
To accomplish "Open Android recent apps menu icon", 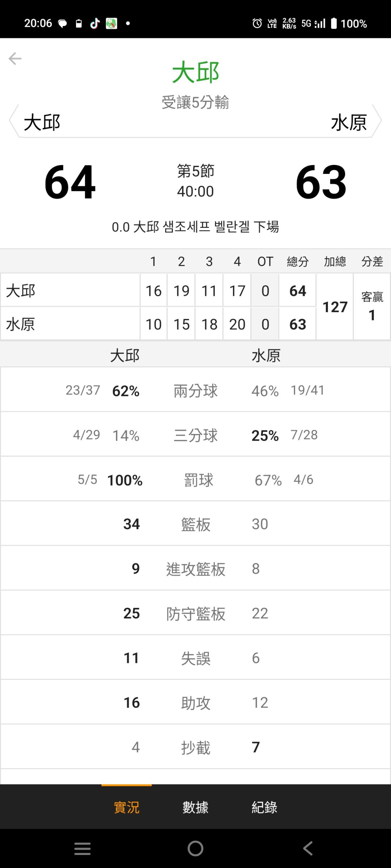I will point(83,848).
